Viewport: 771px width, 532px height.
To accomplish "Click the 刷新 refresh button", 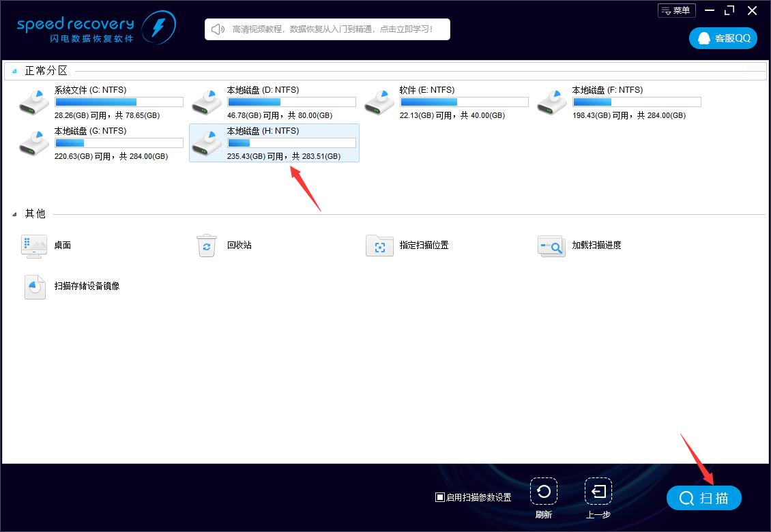I will (543, 492).
